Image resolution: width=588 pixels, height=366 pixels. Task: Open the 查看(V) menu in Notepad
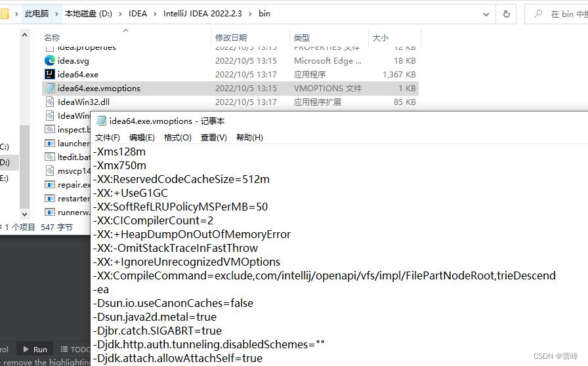tap(213, 138)
